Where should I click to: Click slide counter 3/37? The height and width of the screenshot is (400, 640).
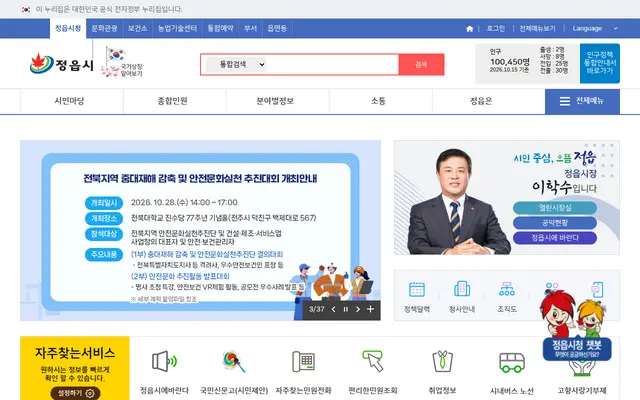(x=317, y=309)
